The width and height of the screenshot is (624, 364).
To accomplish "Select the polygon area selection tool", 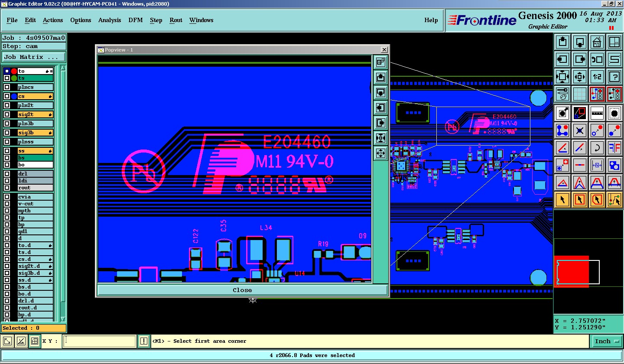I will click(x=597, y=200).
